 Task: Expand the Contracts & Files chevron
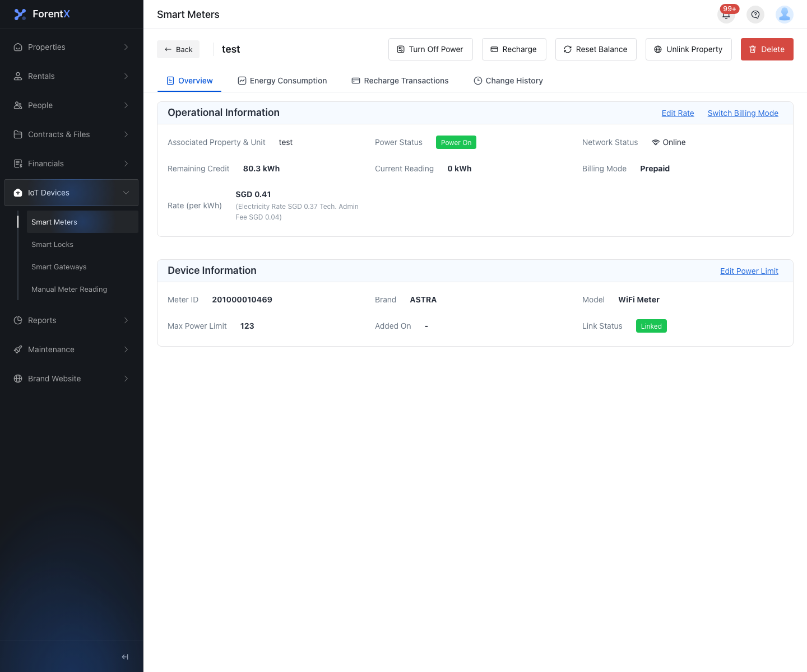[126, 134]
